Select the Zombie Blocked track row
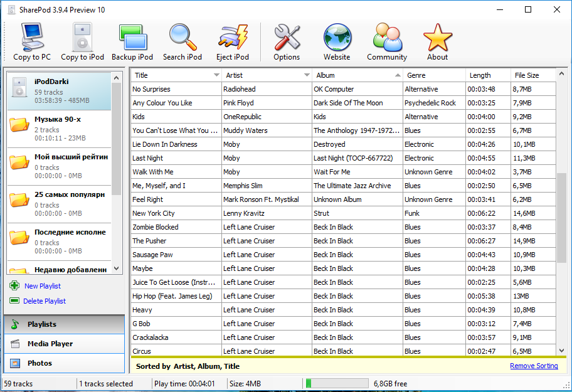The image size is (572, 392). 176,227
